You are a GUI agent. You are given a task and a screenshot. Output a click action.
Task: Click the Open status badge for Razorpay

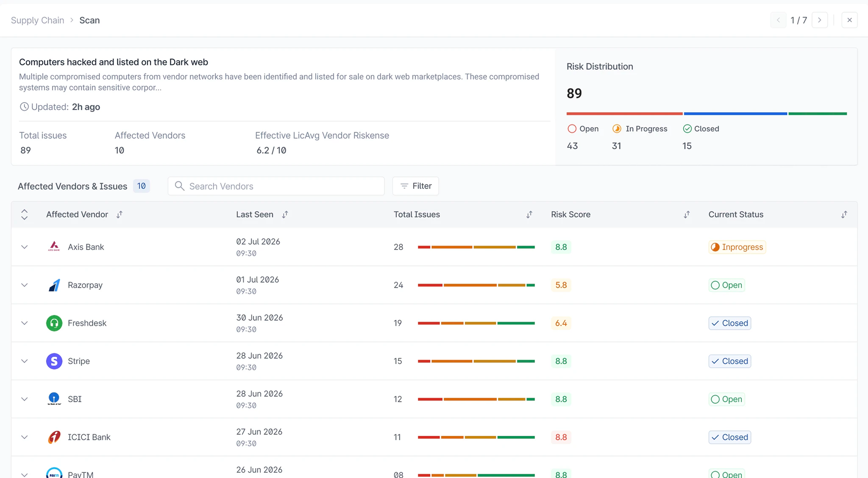726,285
